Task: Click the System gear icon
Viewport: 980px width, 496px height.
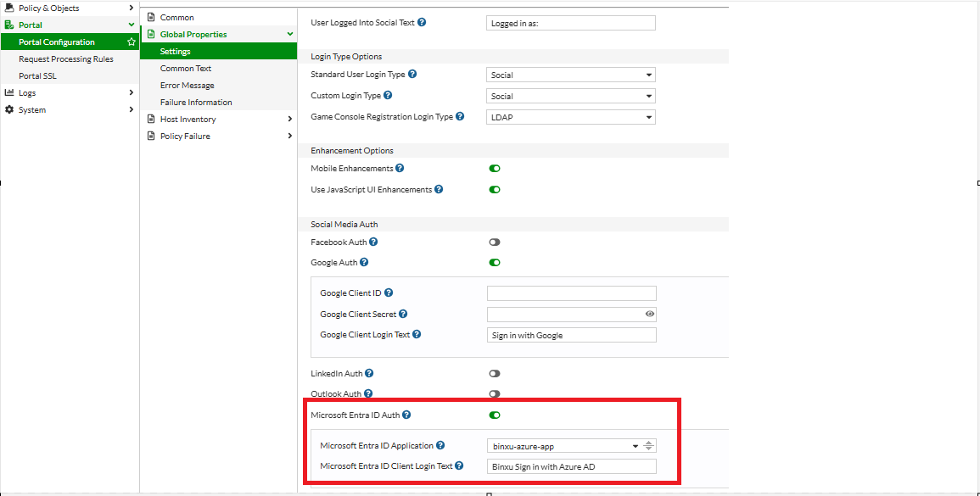Action: point(8,109)
